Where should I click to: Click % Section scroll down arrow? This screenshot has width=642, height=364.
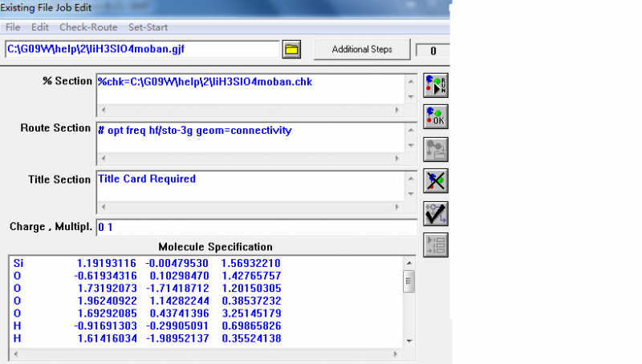[411, 97]
